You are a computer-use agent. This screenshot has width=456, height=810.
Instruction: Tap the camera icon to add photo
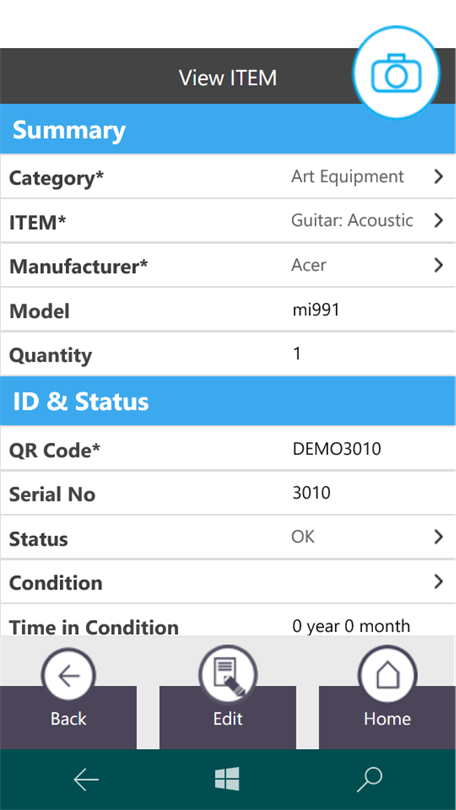(x=396, y=72)
